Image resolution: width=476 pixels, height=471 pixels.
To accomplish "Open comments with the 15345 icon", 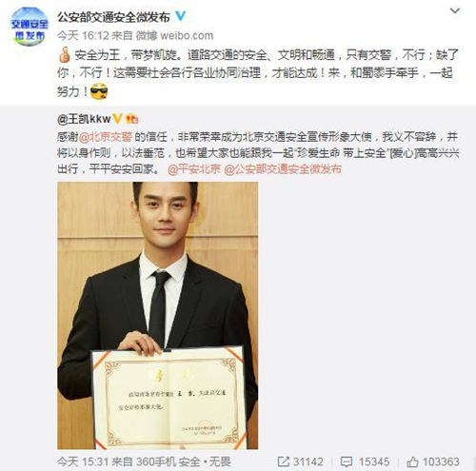I will (365, 461).
